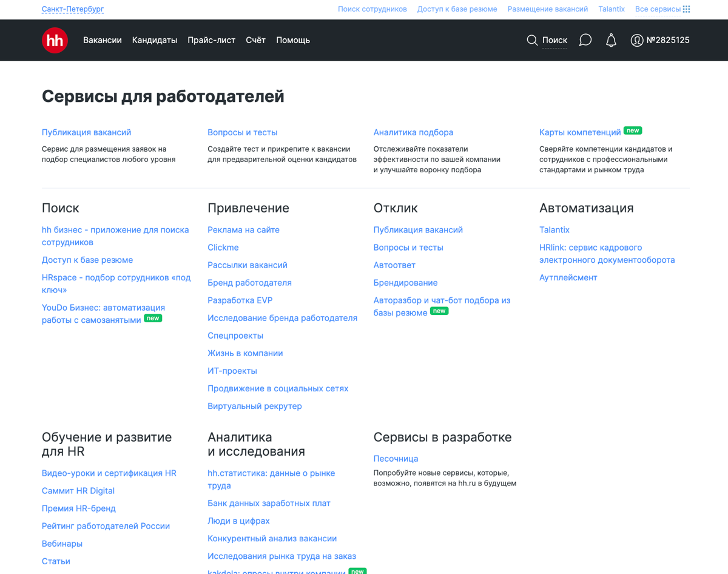Open Аналитика подбора
Image resolution: width=728 pixels, height=574 pixels.
[x=413, y=132]
